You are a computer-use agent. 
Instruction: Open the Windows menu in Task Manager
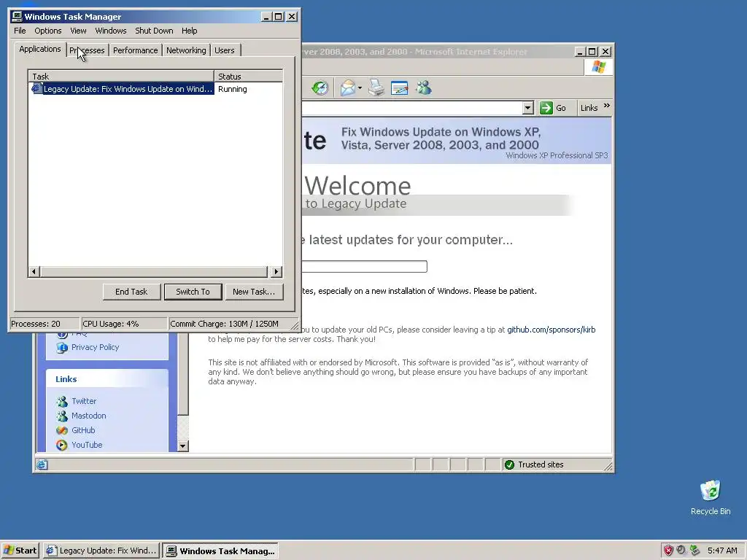pos(111,31)
